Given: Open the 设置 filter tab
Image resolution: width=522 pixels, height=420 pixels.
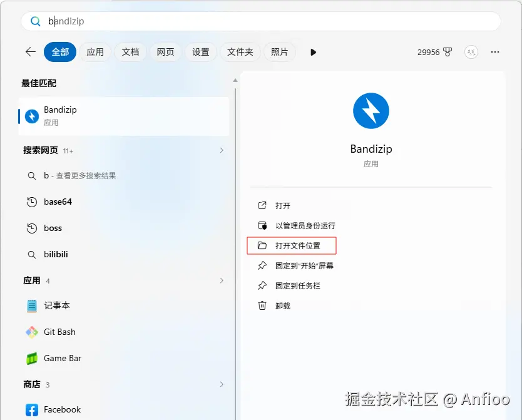Looking at the screenshot, I should [201, 52].
